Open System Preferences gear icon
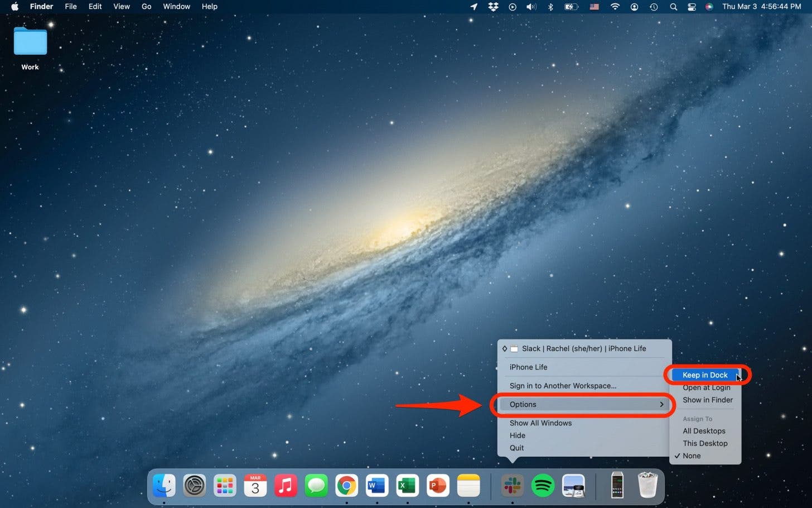The height and width of the screenshot is (508, 812). coord(195,486)
